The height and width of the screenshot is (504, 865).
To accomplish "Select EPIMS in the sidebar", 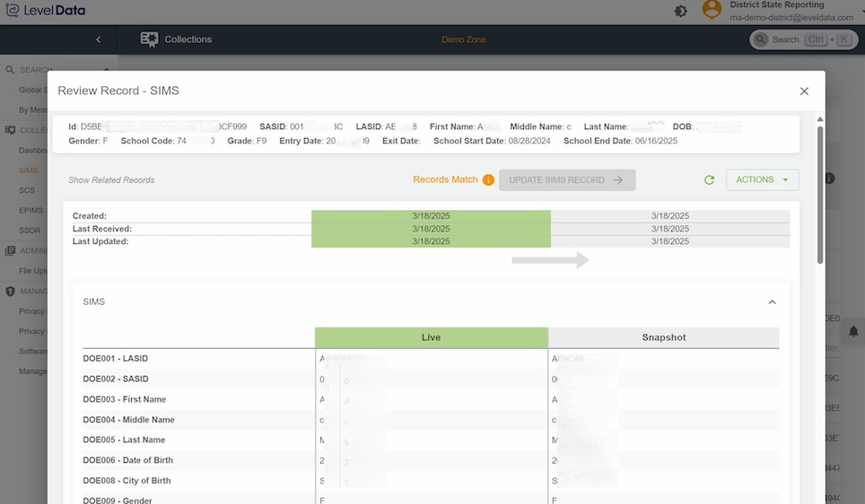I will point(31,211).
